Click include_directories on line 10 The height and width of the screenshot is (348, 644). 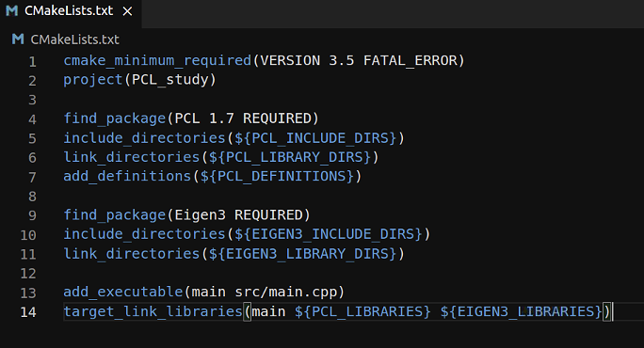click(145, 234)
